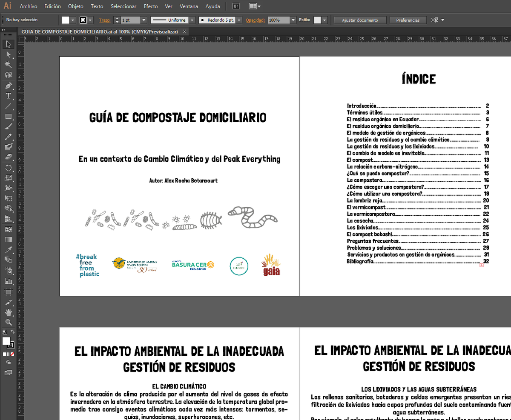The height and width of the screenshot is (420, 511).
Task: Open the stroke weight dropdown next to 1 pt
Action: point(144,20)
